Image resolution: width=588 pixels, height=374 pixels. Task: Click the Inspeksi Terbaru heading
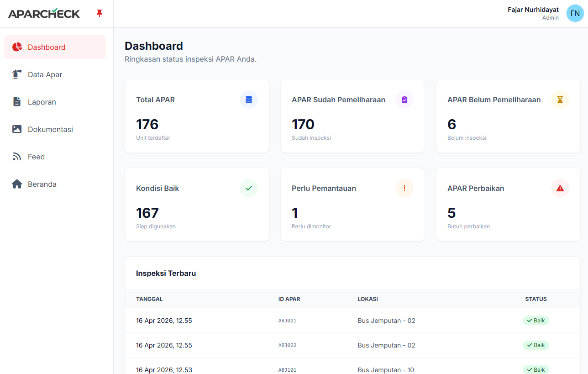(166, 273)
